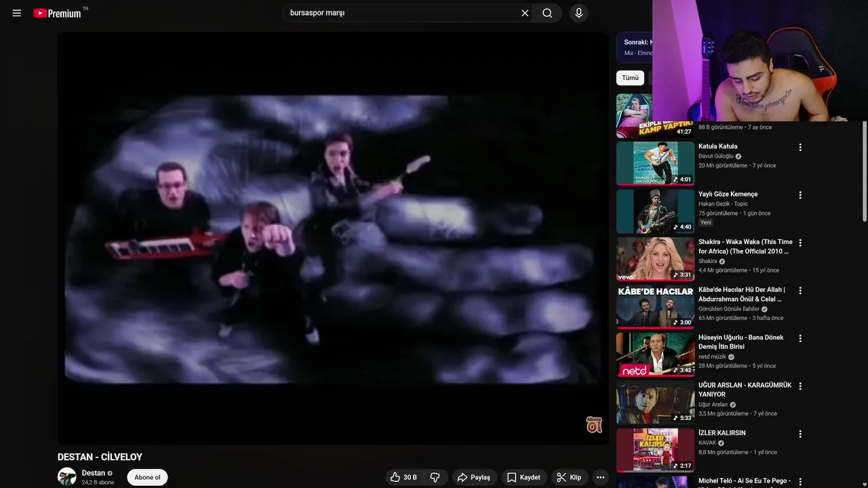Image resolution: width=868 pixels, height=488 pixels.
Task: Open the Katula Katula thumbnail
Action: click(655, 163)
